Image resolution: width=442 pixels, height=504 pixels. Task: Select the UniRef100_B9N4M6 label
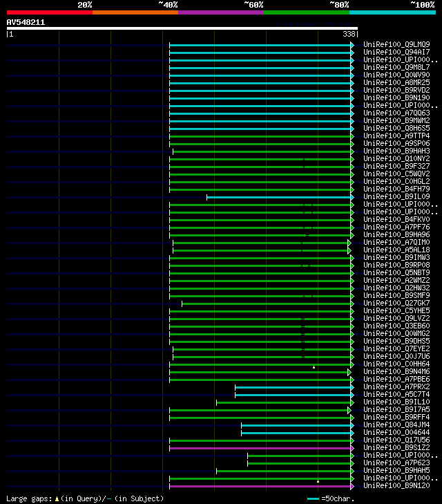[396, 371]
